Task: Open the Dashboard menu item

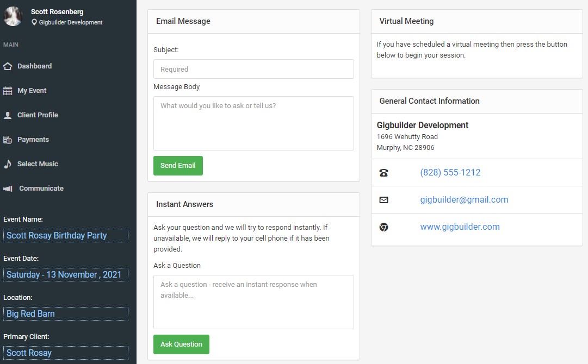Action: (x=34, y=66)
